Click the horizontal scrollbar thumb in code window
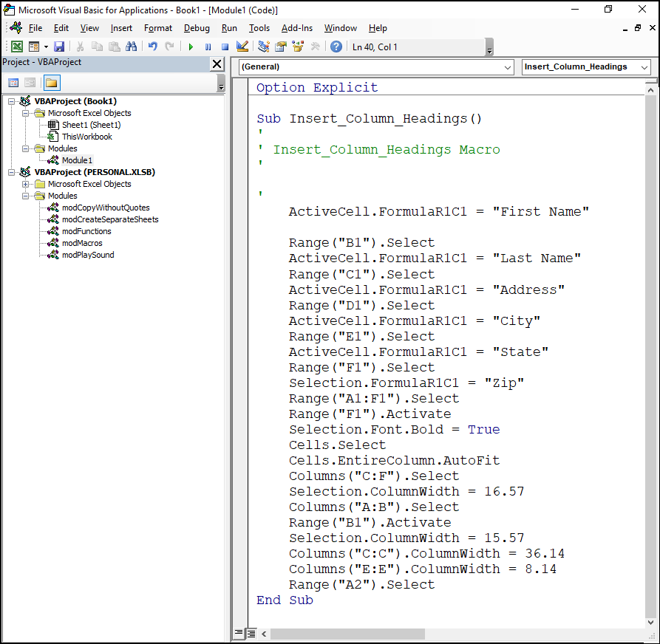This screenshot has height=644, width=660. pyautogui.click(x=347, y=634)
